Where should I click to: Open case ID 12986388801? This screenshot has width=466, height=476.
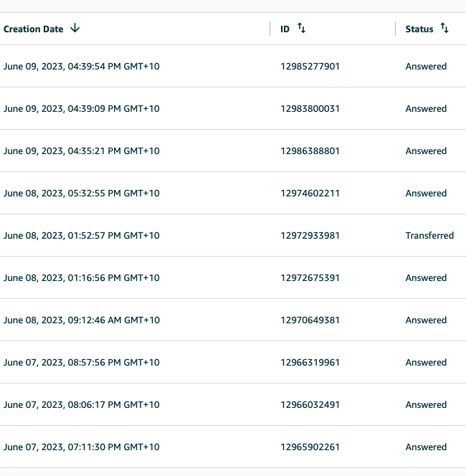(310, 151)
